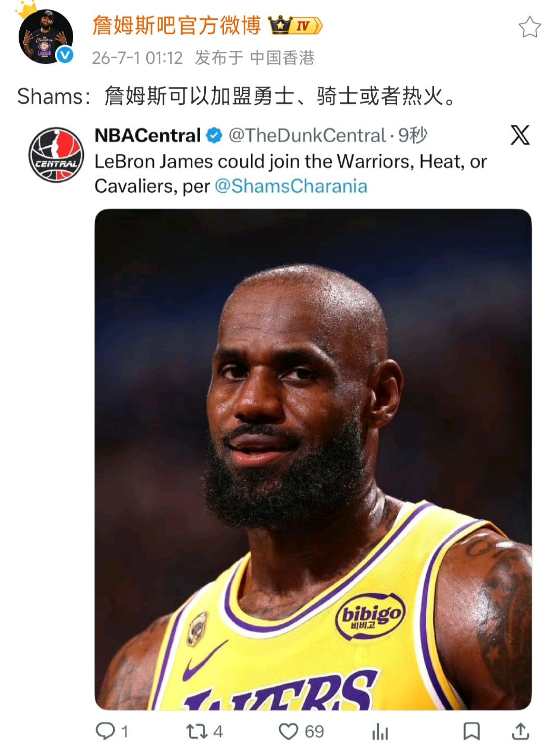Tap the crown level IV member badge
The image size is (560, 753).
tap(296, 25)
